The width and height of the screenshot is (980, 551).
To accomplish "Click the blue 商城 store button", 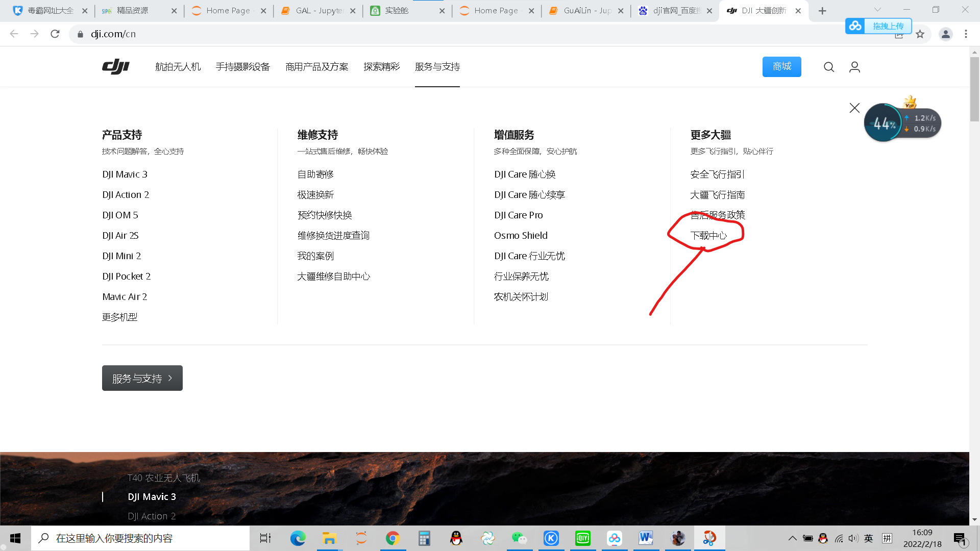I will point(781,67).
